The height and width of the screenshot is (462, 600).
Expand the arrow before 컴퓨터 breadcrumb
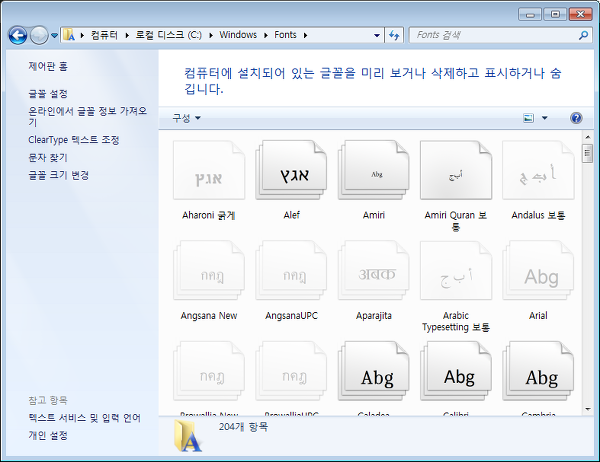click(82, 35)
